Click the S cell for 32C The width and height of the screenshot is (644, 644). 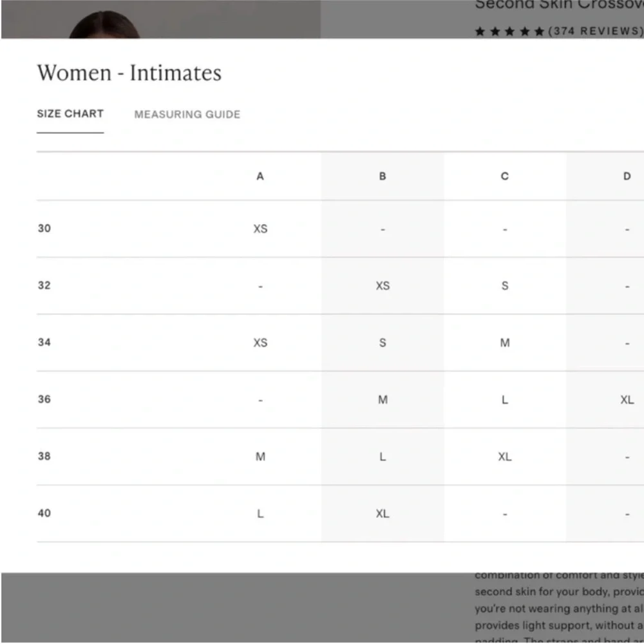(505, 286)
